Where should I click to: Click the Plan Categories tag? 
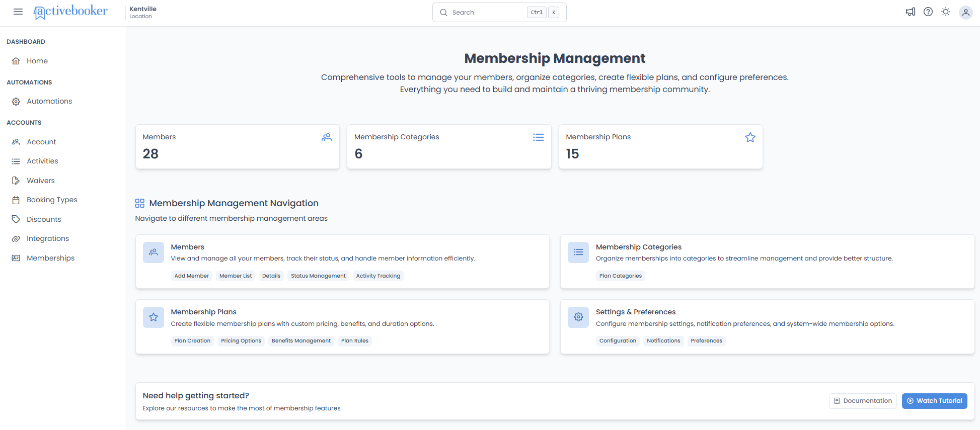click(x=621, y=276)
